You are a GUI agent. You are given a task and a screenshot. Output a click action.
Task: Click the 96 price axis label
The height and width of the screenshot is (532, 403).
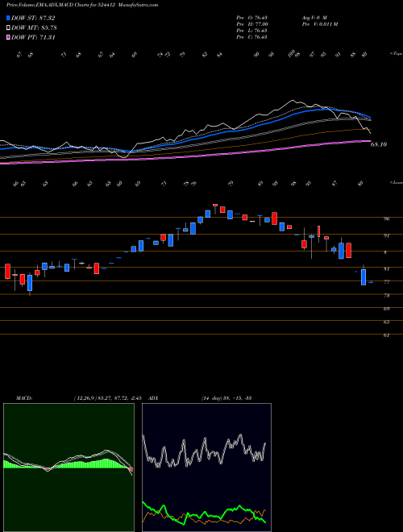pyautogui.click(x=386, y=219)
